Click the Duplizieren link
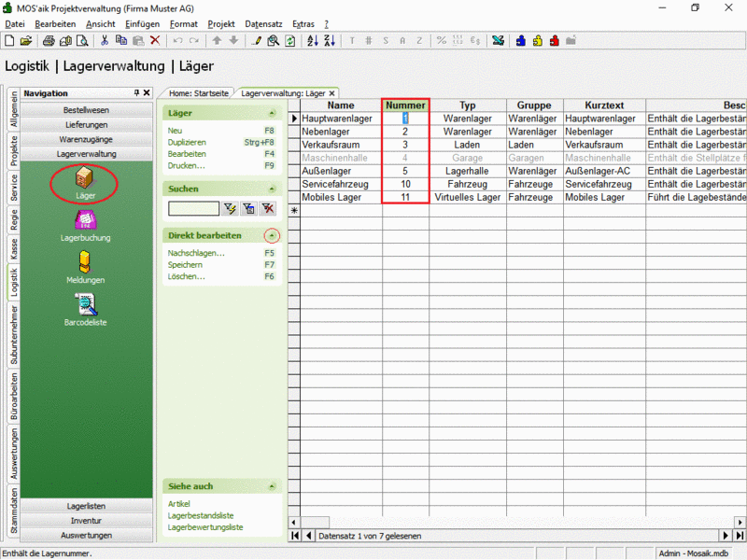Screen dimensions: 747x560 [187, 143]
